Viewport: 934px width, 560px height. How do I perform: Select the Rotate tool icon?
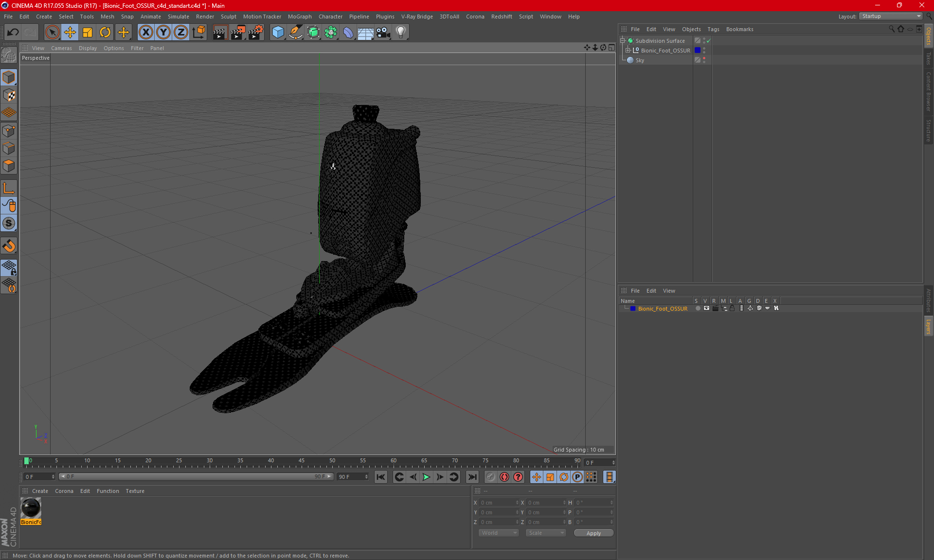pos(105,33)
